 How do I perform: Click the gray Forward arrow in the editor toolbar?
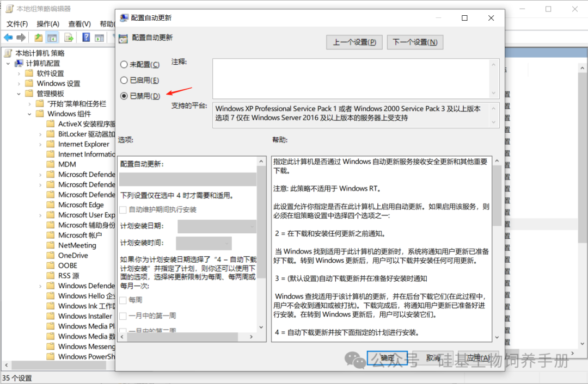click(21, 38)
